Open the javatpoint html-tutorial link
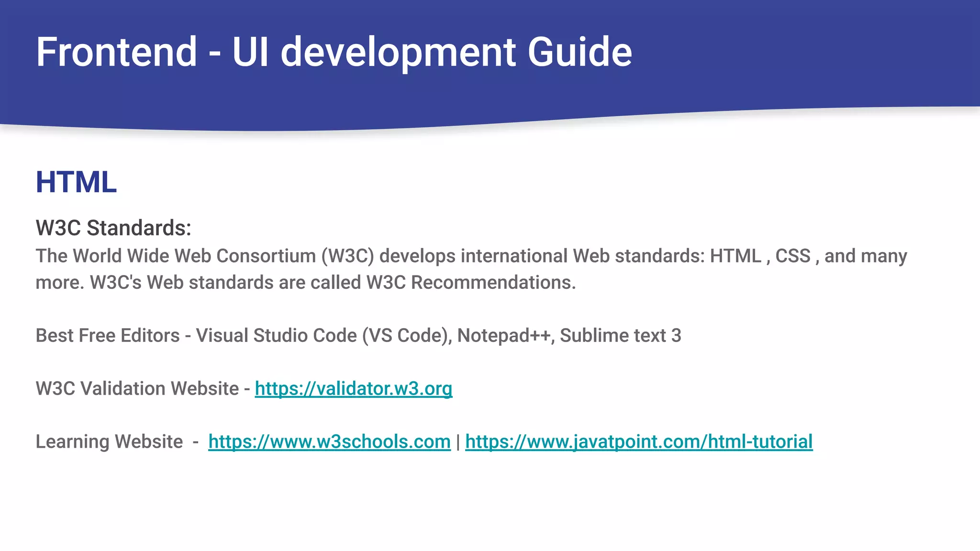 coord(638,441)
